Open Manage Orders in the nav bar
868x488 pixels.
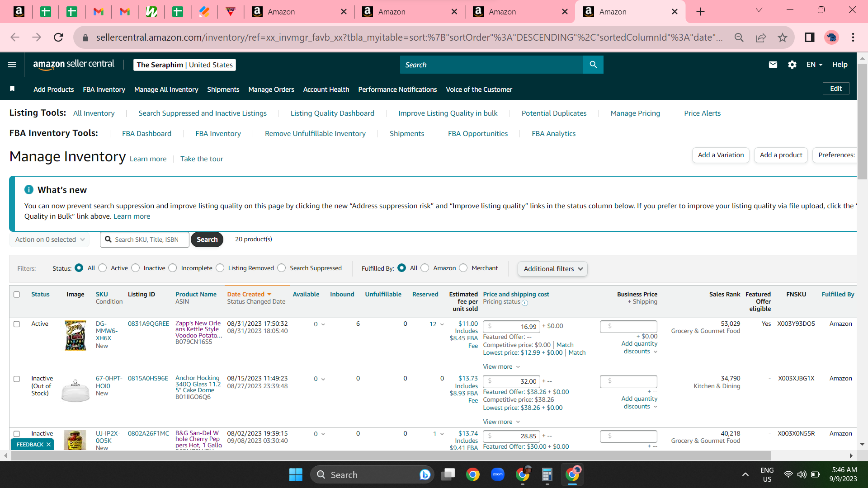pyautogui.click(x=271, y=89)
